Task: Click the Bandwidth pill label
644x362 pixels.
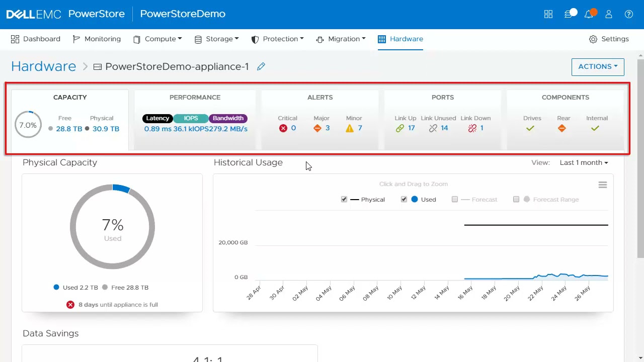Action: pyautogui.click(x=228, y=118)
